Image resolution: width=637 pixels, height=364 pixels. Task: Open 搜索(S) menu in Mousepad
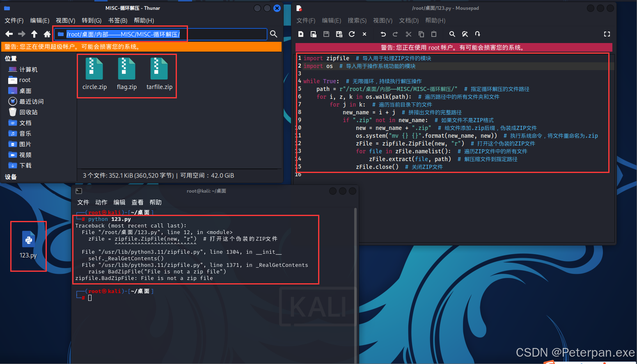(357, 20)
